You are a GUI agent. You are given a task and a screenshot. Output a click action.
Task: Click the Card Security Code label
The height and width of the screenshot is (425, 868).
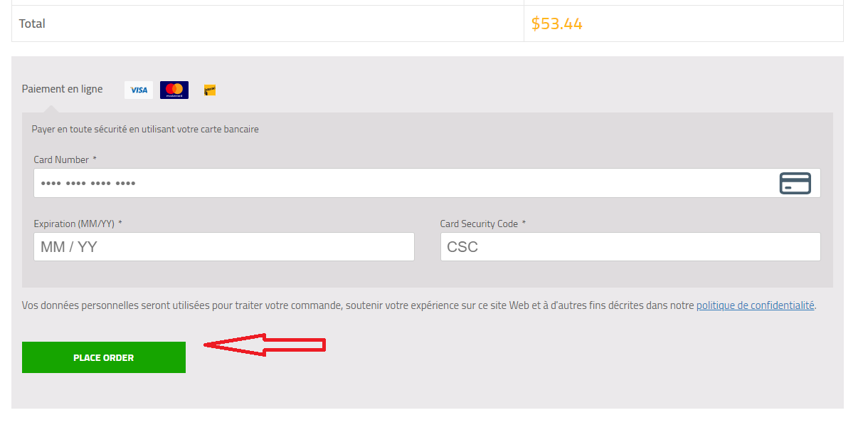pos(479,224)
